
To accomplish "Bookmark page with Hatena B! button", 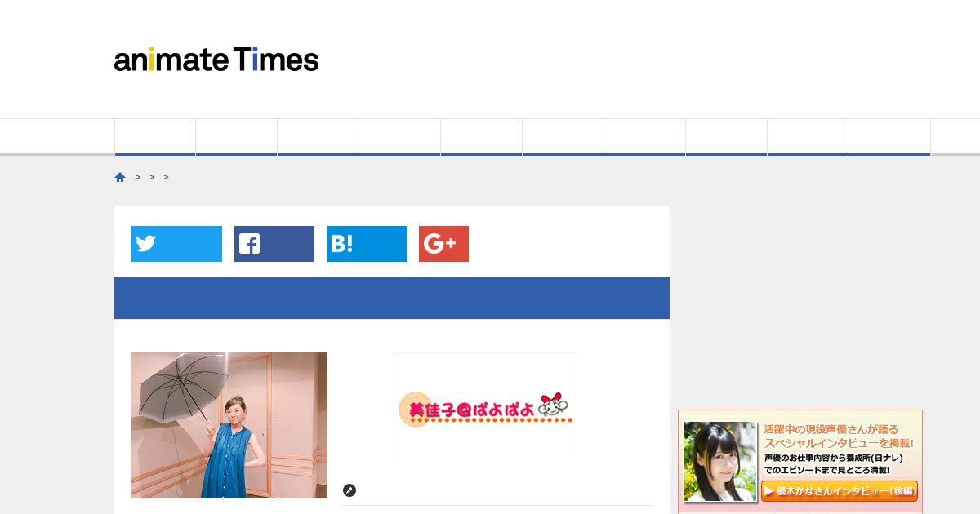I will (x=367, y=244).
